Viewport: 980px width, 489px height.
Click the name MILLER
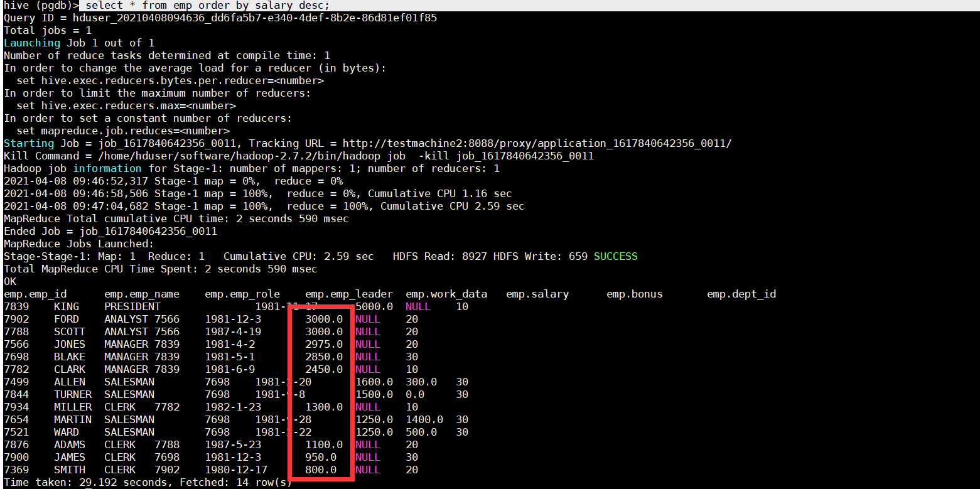pos(73,407)
